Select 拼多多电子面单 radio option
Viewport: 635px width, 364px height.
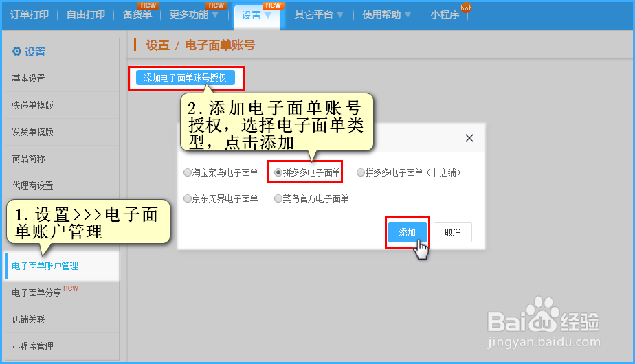click(278, 173)
